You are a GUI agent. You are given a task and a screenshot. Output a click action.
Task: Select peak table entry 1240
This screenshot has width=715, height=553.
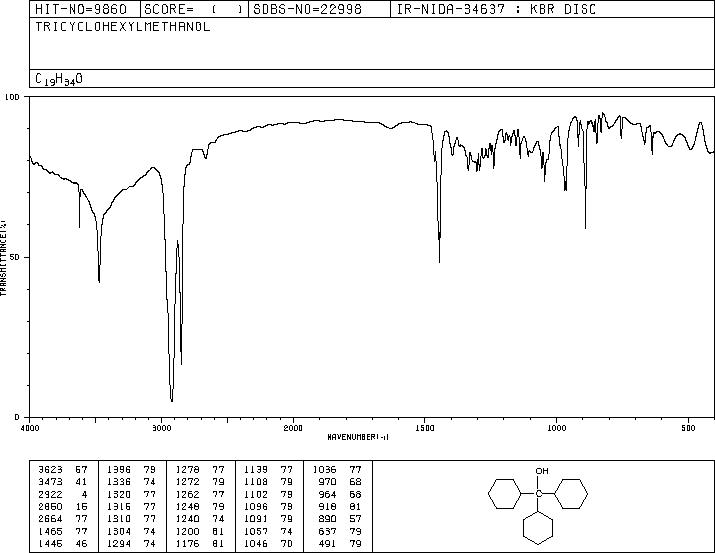[200, 519]
